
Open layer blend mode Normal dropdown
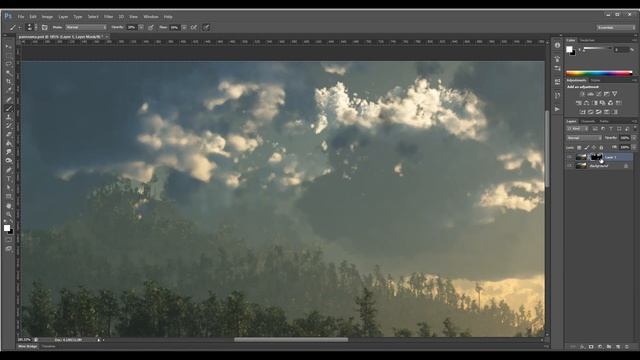(x=584, y=138)
